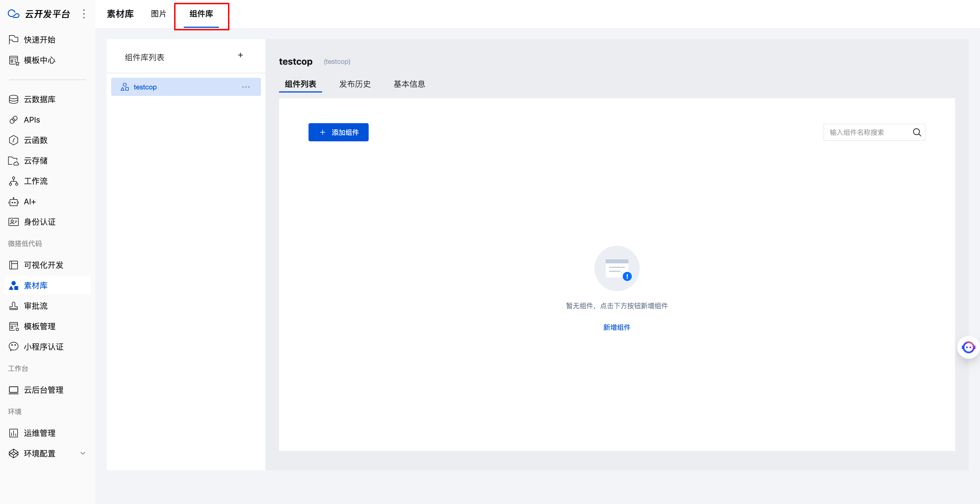This screenshot has width=980, height=504.
Task: Open the vertical dots menu beside 云开发平台
Action: tap(84, 14)
